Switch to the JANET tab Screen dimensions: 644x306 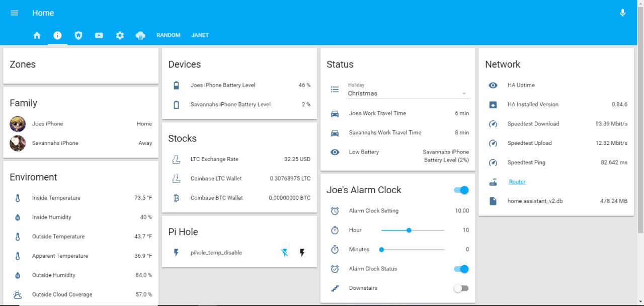click(x=200, y=35)
